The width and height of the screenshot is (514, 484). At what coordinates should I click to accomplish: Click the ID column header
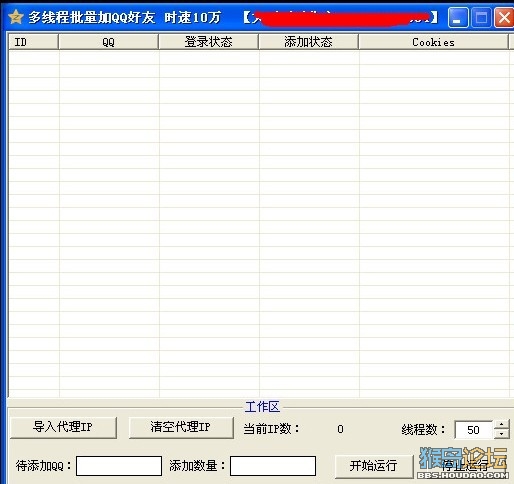[x=34, y=42]
